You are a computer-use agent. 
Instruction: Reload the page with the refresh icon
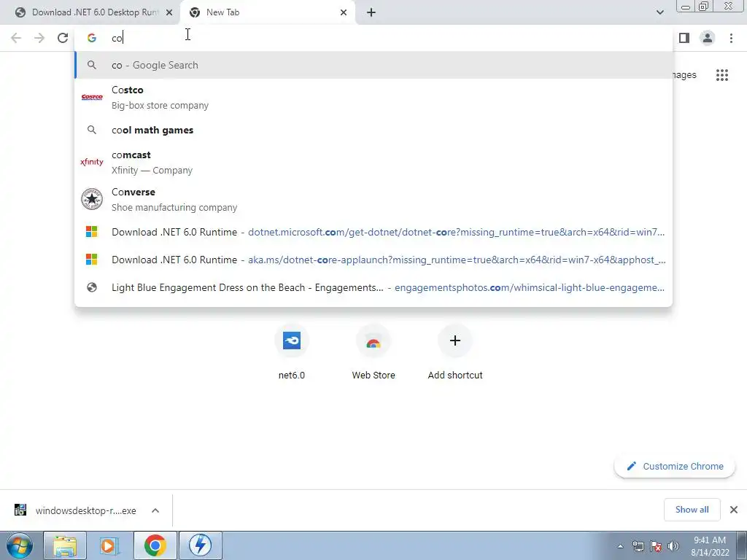coord(63,38)
